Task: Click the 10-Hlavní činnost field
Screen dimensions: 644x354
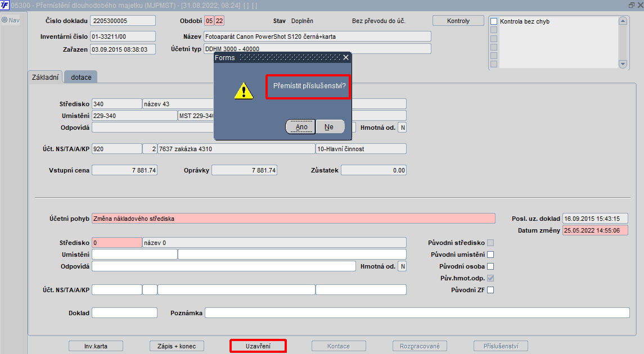Action: click(x=361, y=149)
